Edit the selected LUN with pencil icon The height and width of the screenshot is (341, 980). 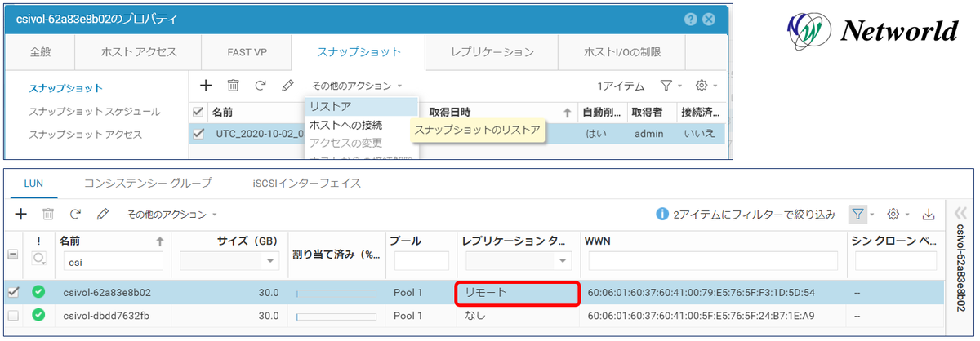click(102, 214)
